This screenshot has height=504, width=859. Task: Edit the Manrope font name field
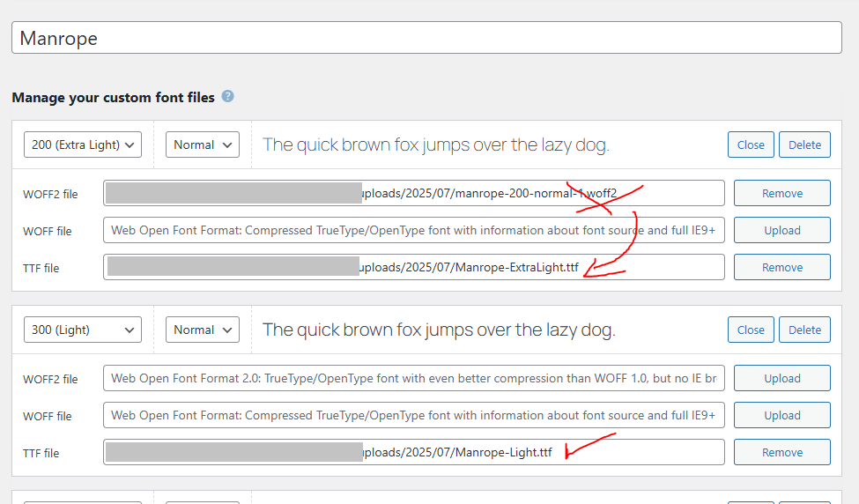(426, 38)
